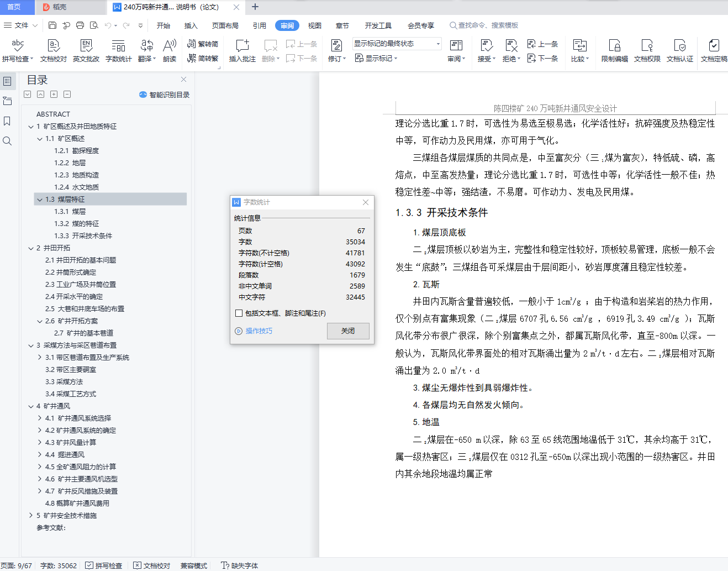Open 英文批改 English correction
Screen dimensions: 728x571
86,50
